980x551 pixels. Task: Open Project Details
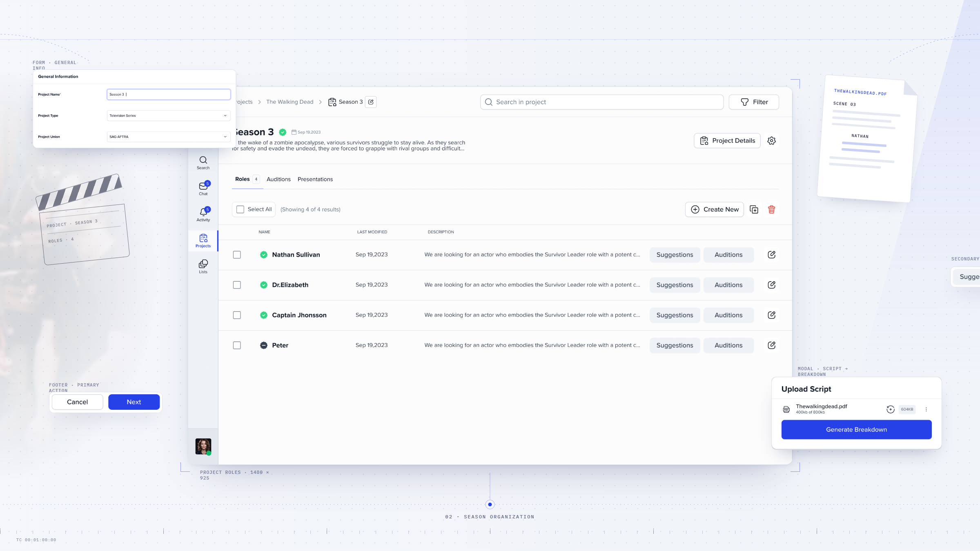click(727, 141)
